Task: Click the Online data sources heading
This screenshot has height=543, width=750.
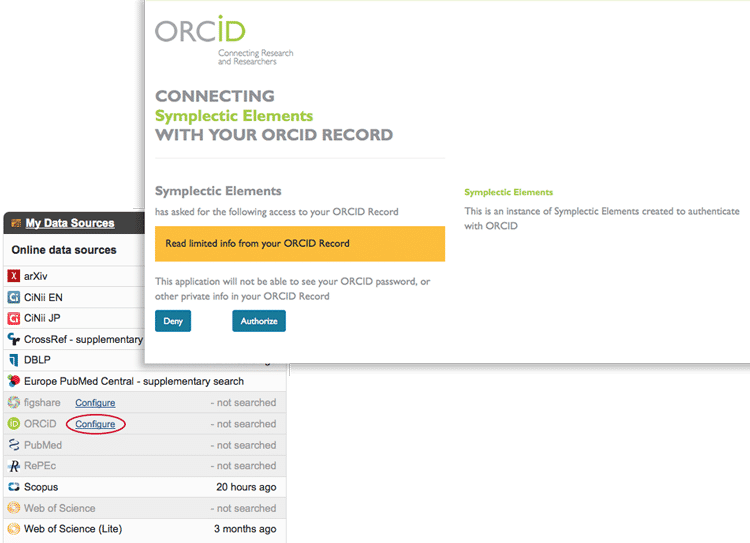Action: (x=64, y=250)
